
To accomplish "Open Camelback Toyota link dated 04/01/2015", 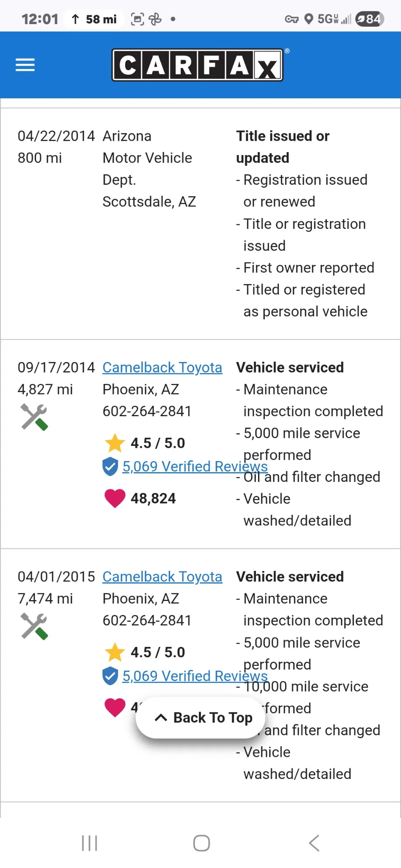I will 162,577.
